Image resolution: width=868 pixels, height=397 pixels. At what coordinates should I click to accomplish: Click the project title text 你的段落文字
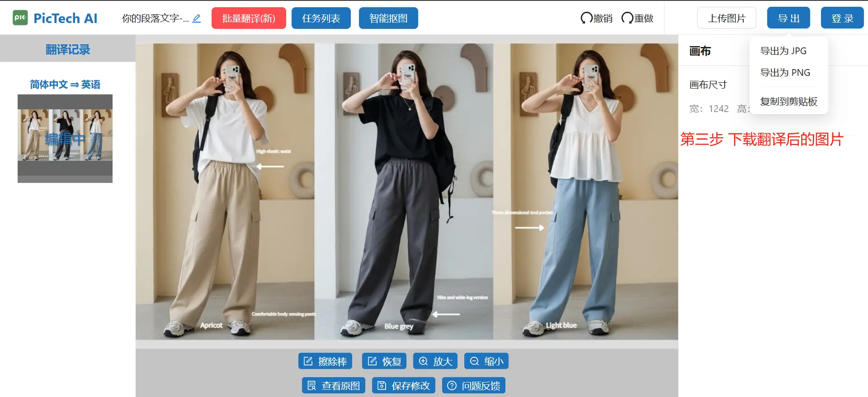(x=156, y=19)
